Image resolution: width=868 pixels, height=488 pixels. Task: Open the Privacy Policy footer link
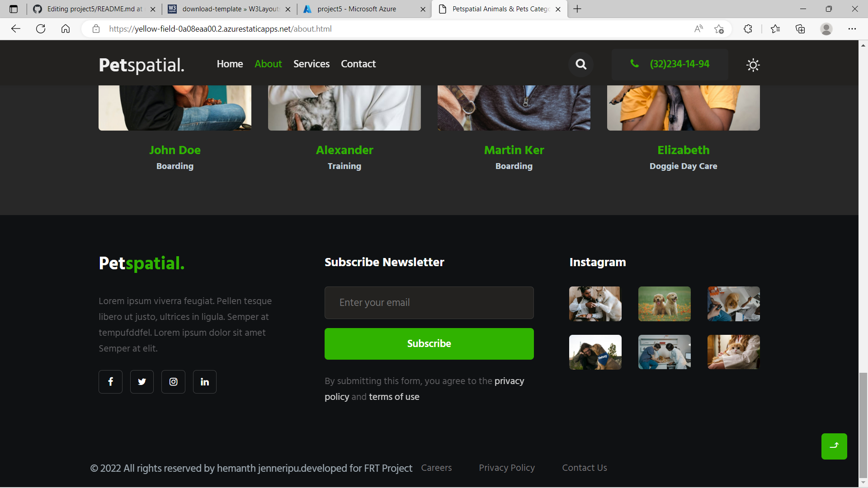506,468
